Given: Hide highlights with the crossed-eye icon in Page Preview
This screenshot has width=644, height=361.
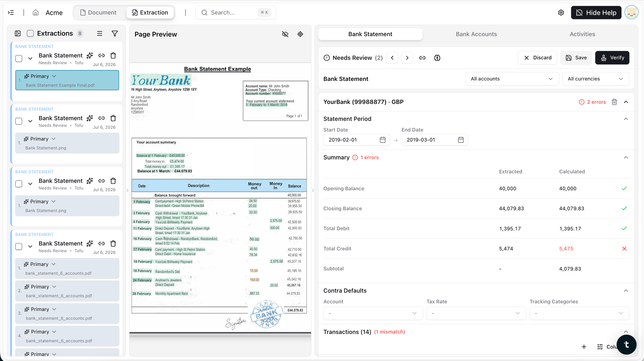Looking at the screenshot, I should tap(285, 34).
